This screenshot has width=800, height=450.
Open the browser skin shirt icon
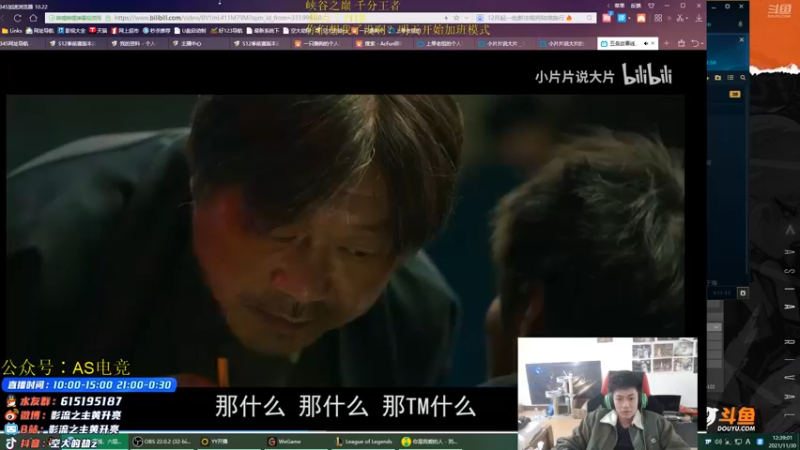point(652,6)
